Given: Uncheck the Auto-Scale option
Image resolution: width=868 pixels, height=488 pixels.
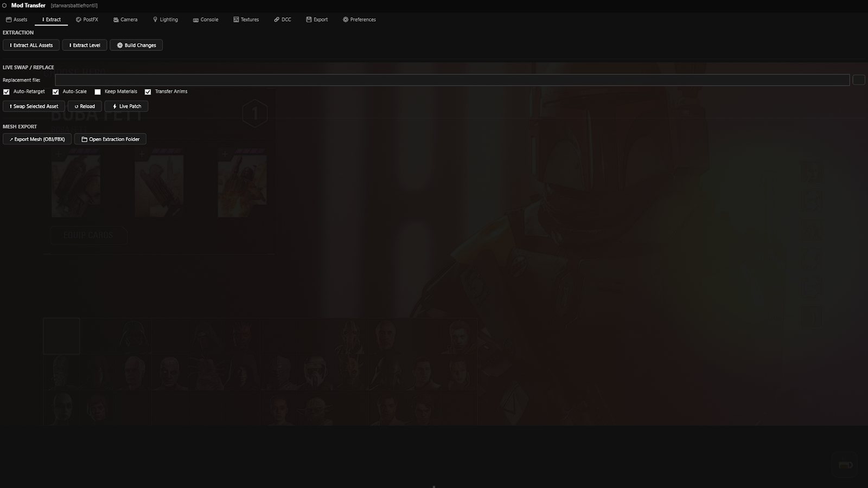Looking at the screenshot, I should coord(55,92).
